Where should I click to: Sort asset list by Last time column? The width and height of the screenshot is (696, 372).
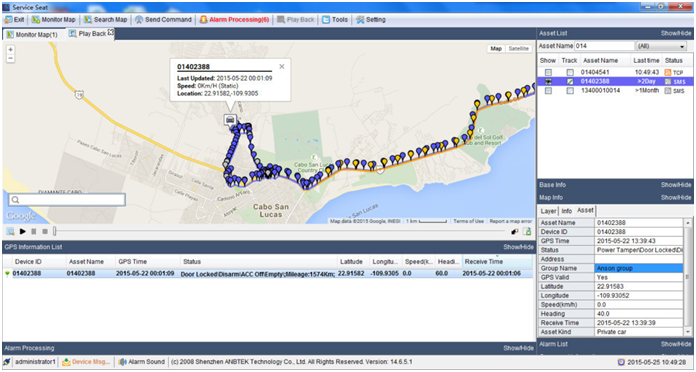click(646, 60)
